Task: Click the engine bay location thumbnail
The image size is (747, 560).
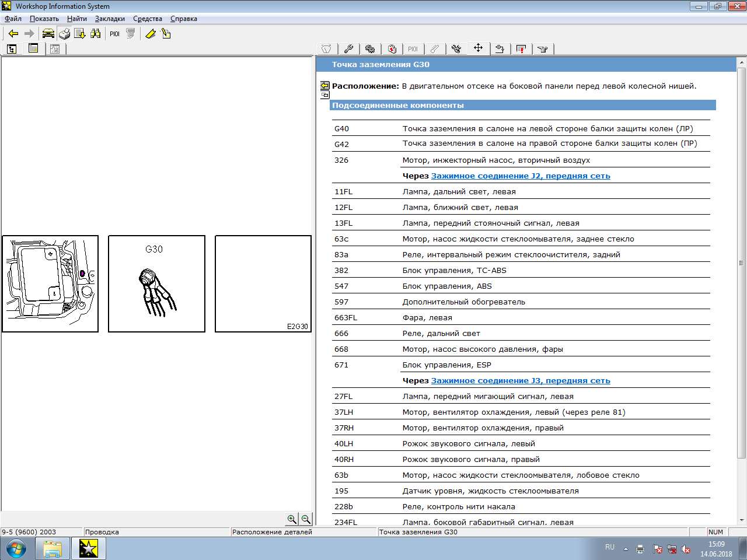Action: [x=50, y=283]
